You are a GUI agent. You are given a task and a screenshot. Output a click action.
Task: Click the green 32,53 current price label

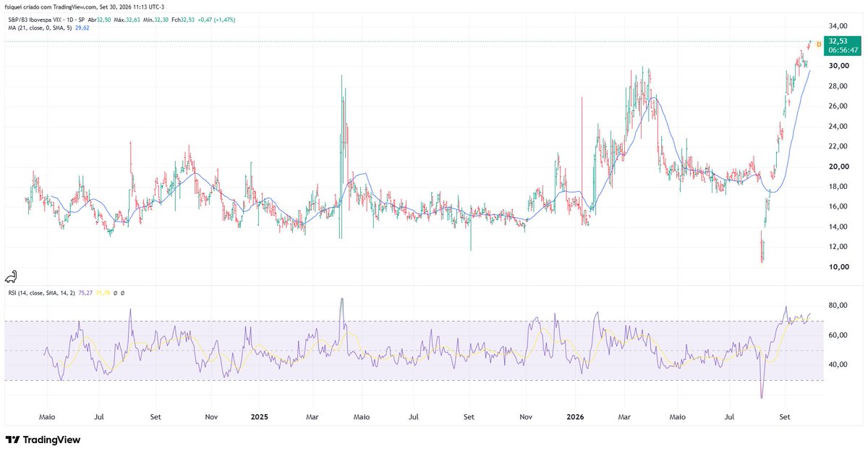(843, 46)
